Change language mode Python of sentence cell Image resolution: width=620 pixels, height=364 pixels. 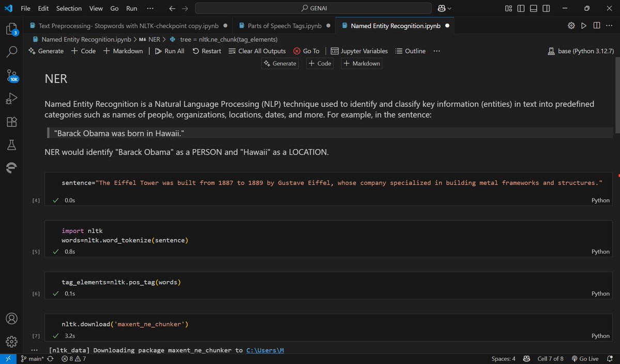600,200
